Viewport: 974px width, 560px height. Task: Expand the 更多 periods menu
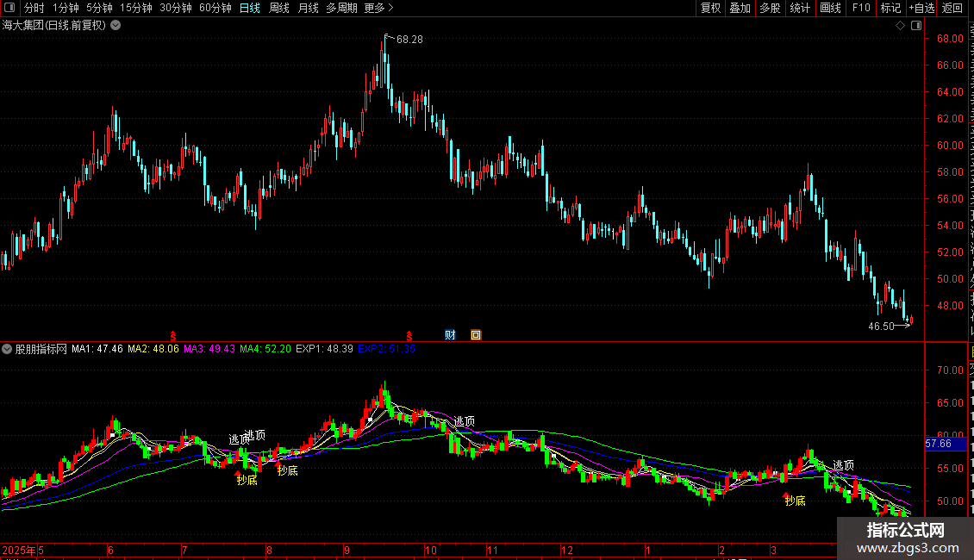click(x=378, y=8)
